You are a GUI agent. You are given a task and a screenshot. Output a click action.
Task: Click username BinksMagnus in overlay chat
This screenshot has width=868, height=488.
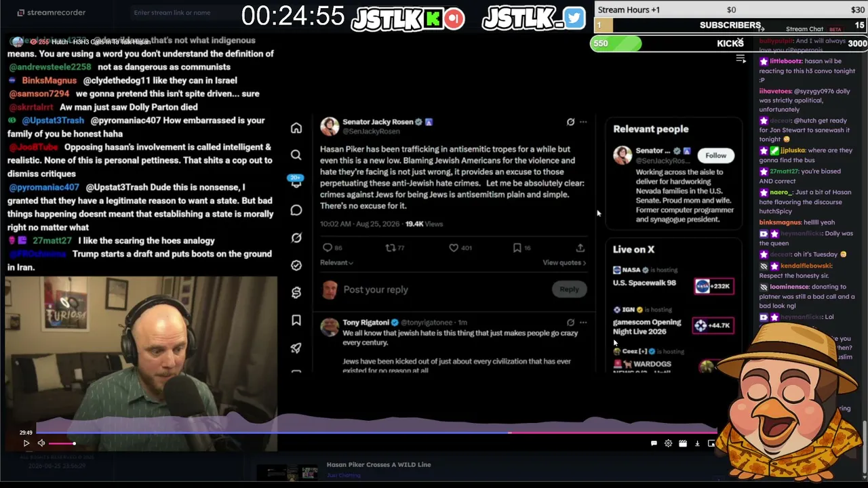click(50, 80)
